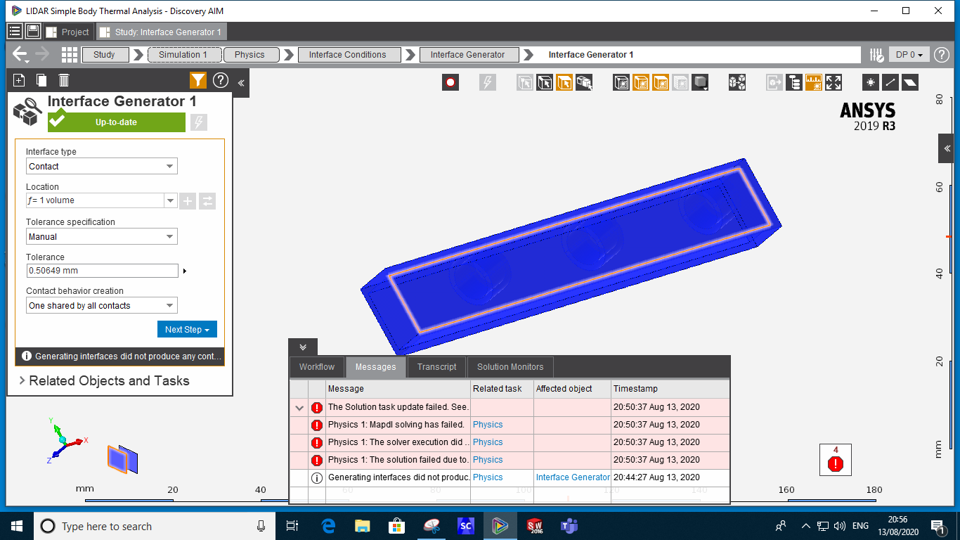Go to Physics breadcrumb
960x540 pixels.
(x=249, y=54)
